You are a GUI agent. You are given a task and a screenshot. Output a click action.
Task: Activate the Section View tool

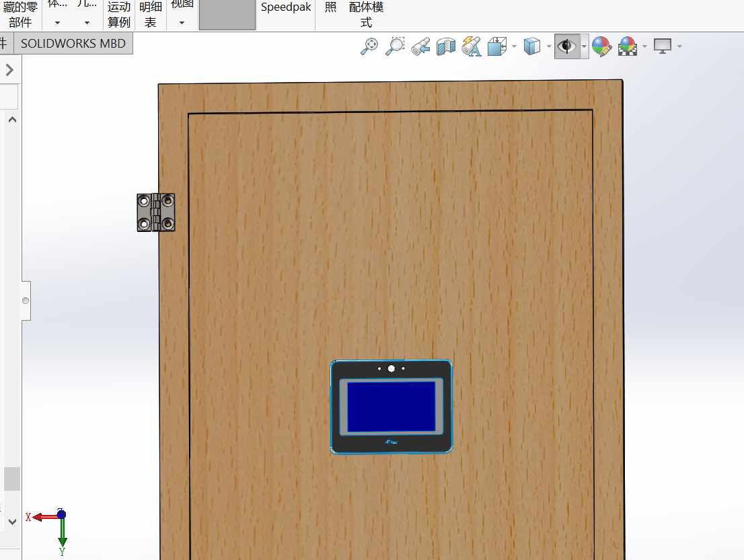445,46
